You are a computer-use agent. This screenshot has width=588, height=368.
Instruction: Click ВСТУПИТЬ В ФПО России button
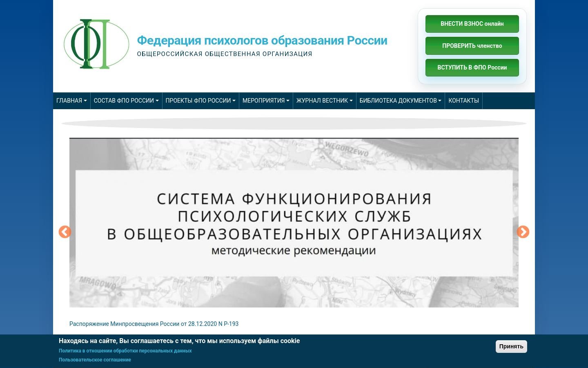pos(472,67)
